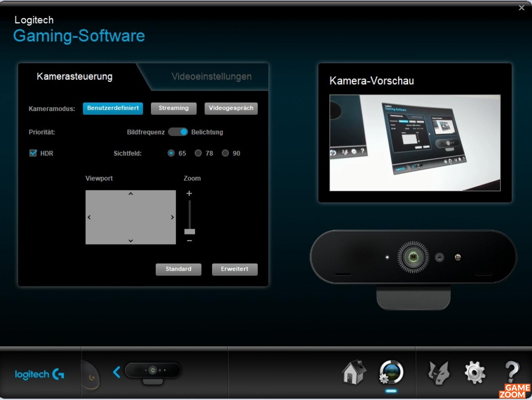Image resolution: width=532 pixels, height=400 pixels.
Task: Click the Kameramodus label
Action: coord(52,109)
